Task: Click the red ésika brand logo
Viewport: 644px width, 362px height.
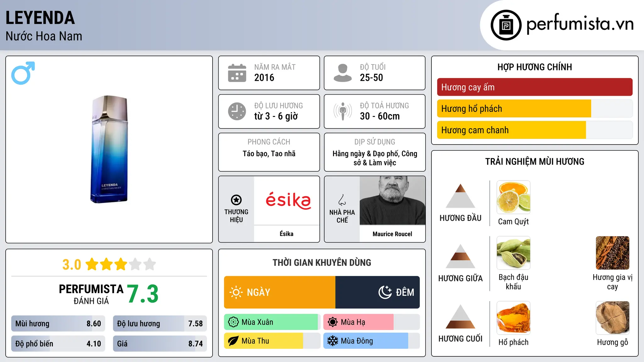Action: pos(288,201)
